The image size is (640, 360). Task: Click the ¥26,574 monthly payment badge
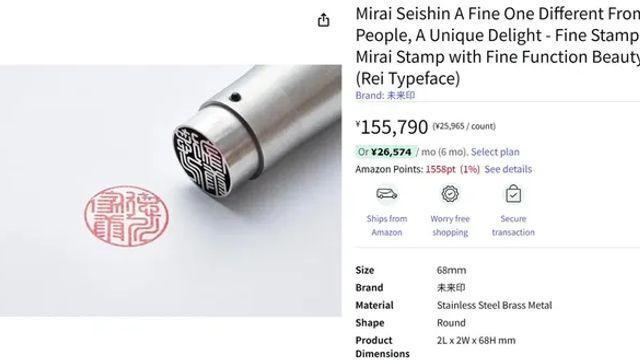pos(386,152)
